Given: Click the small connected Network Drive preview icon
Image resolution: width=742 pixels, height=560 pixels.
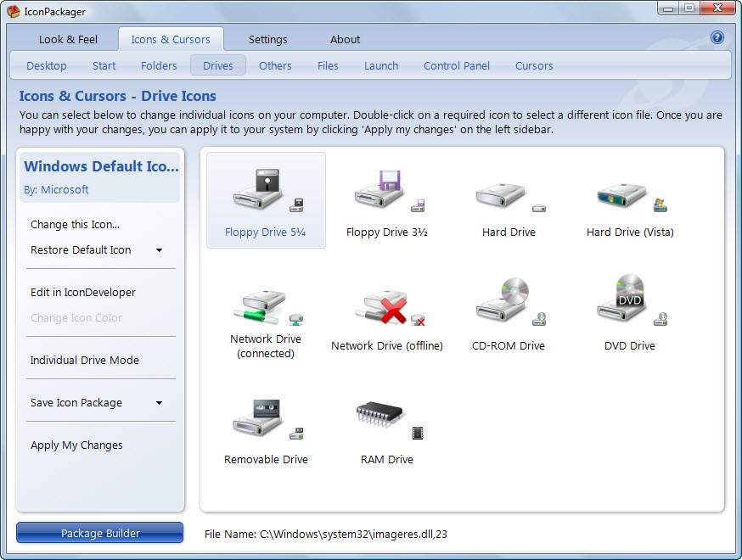Looking at the screenshot, I should [296, 320].
